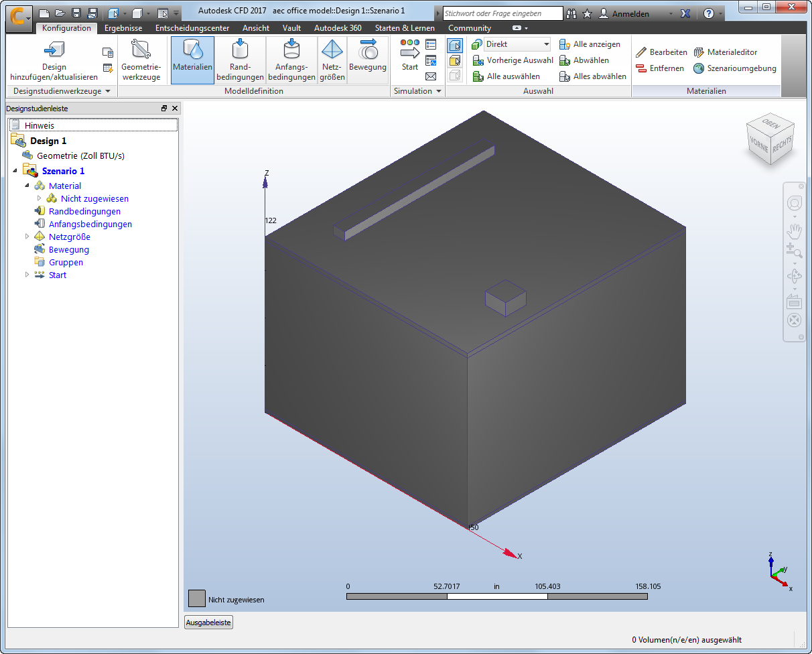Image resolution: width=812 pixels, height=654 pixels.
Task: Open Szenarioumgebung
Action: point(735,68)
